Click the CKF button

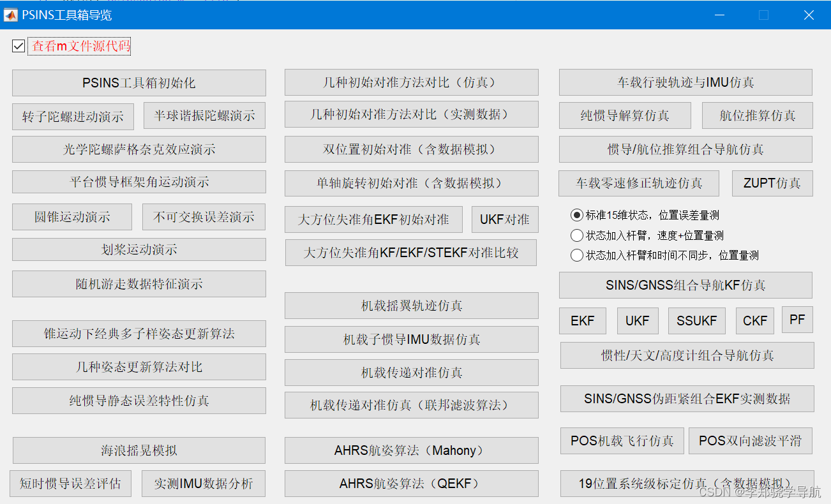click(755, 321)
